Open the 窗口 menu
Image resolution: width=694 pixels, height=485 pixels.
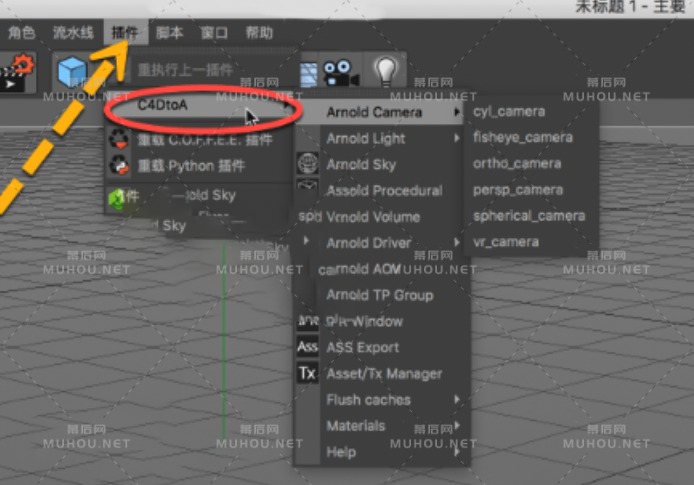coord(214,32)
